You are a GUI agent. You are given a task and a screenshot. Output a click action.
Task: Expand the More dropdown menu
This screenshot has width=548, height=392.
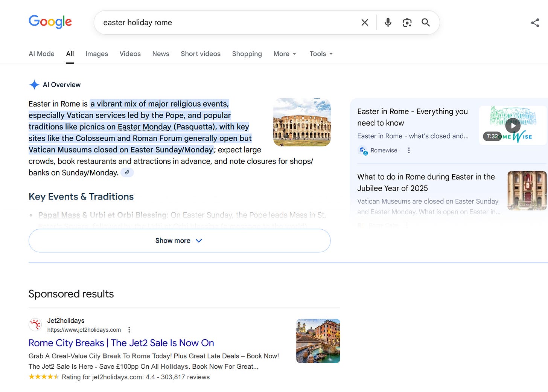[285, 54]
